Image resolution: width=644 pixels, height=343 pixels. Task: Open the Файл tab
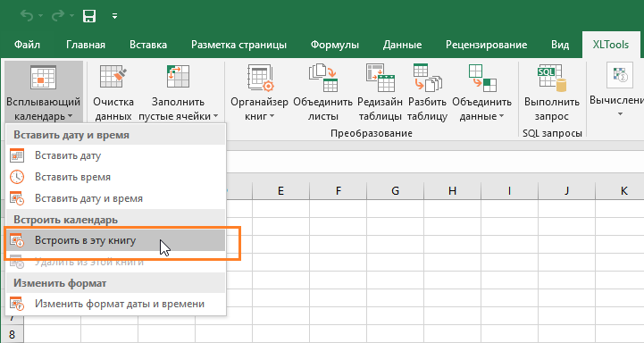pos(27,45)
